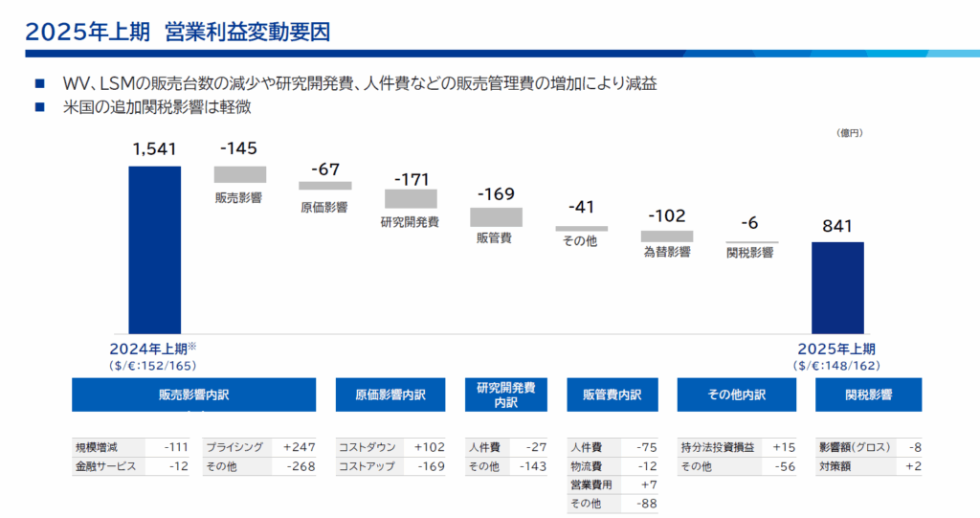Image resolution: width=980 pixels, height=518 pixels.
Task: Click the value 1,541 above first bar
Action: [x=154, y=149]
